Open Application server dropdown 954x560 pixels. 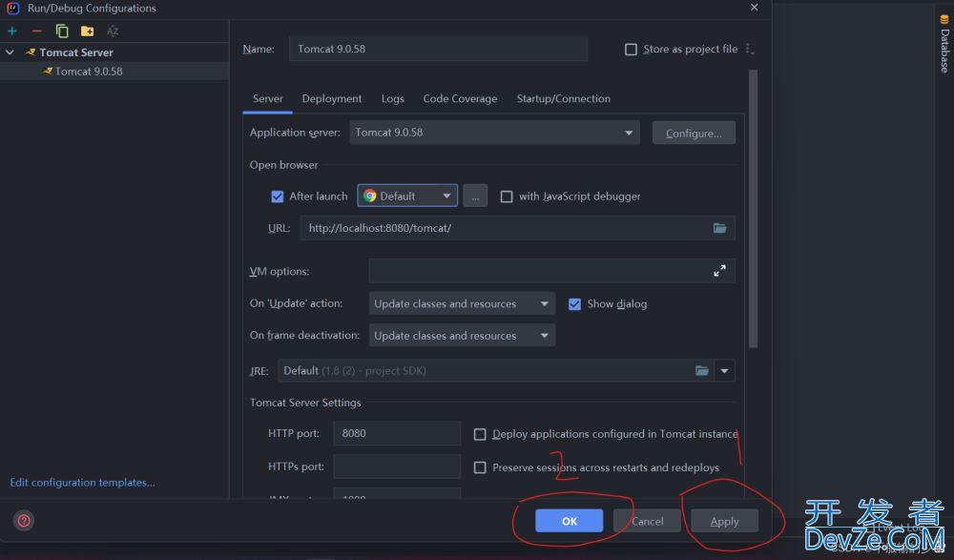point(494,133)
